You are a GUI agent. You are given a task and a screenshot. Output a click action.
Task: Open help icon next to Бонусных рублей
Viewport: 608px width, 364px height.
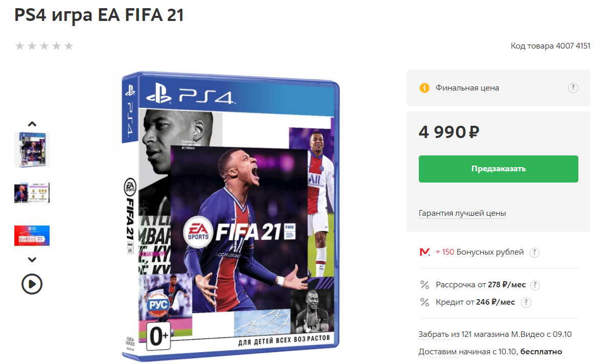coord(534,253)
